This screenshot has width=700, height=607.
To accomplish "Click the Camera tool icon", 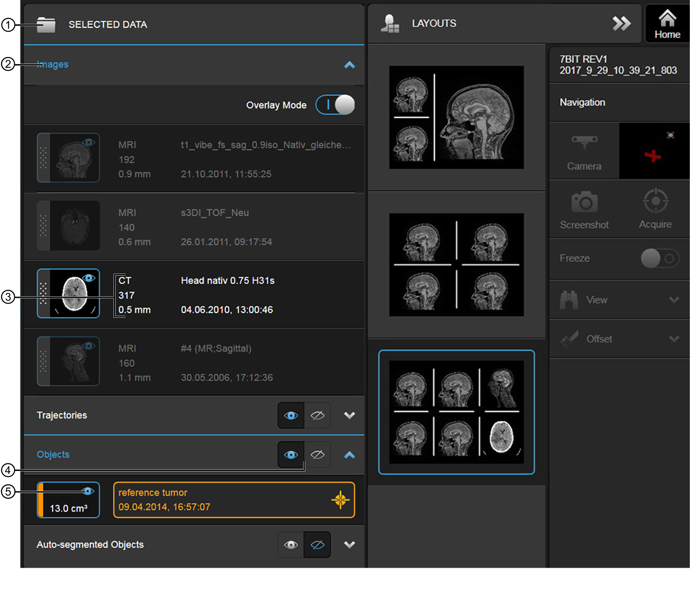I will (584, 152).
